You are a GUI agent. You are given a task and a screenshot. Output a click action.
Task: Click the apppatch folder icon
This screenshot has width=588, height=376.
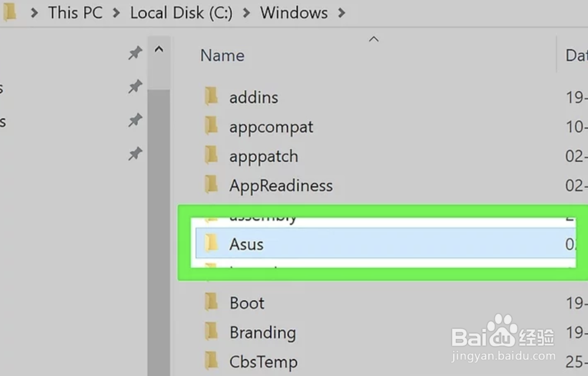[x=211, y=155]
